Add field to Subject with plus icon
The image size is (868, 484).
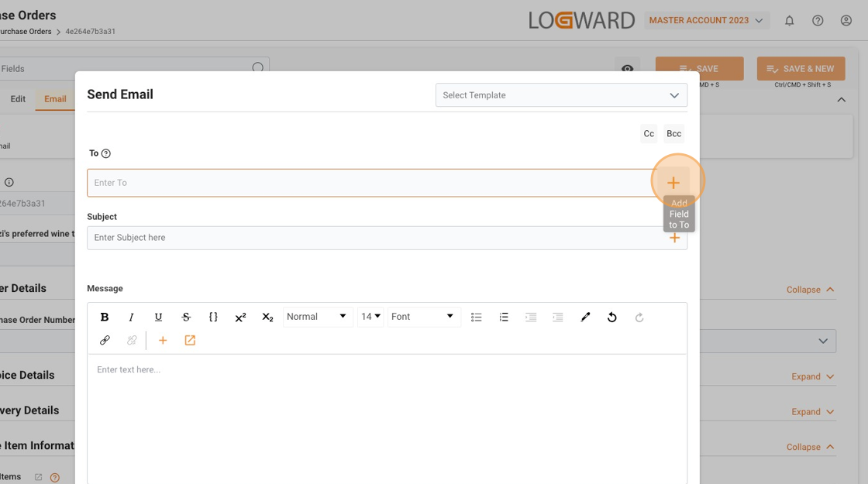[674, 238]
